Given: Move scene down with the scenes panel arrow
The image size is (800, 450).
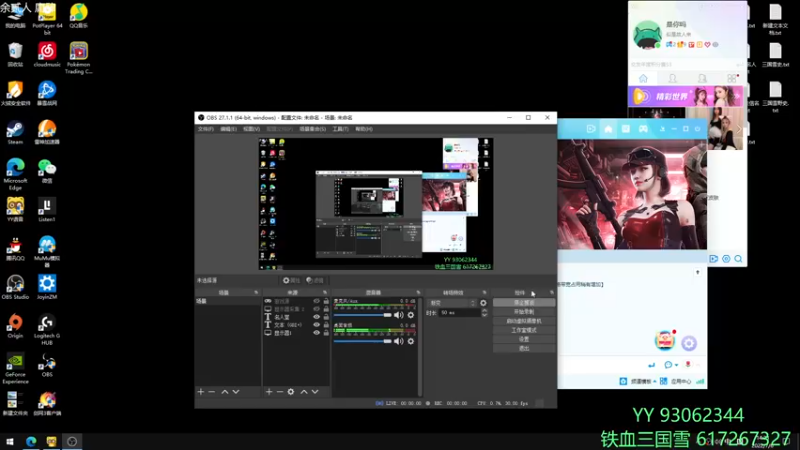Looking at the screenshot, I should pyautogui.click(x=236, y=392).
